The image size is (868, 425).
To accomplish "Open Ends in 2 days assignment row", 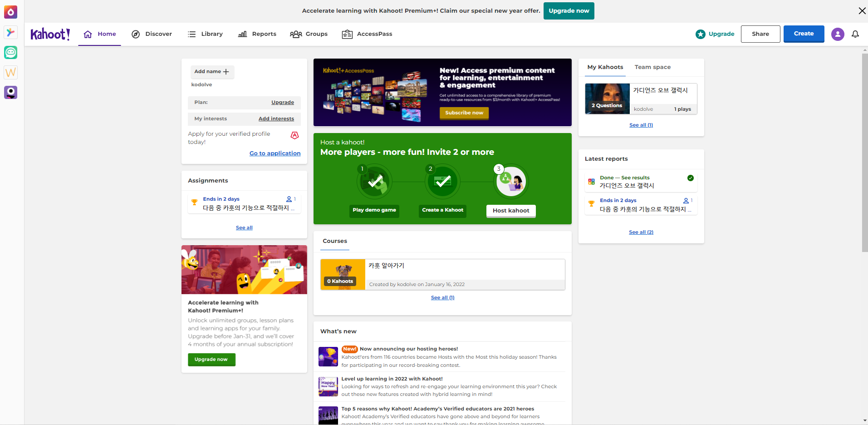I will coord(244,203).
